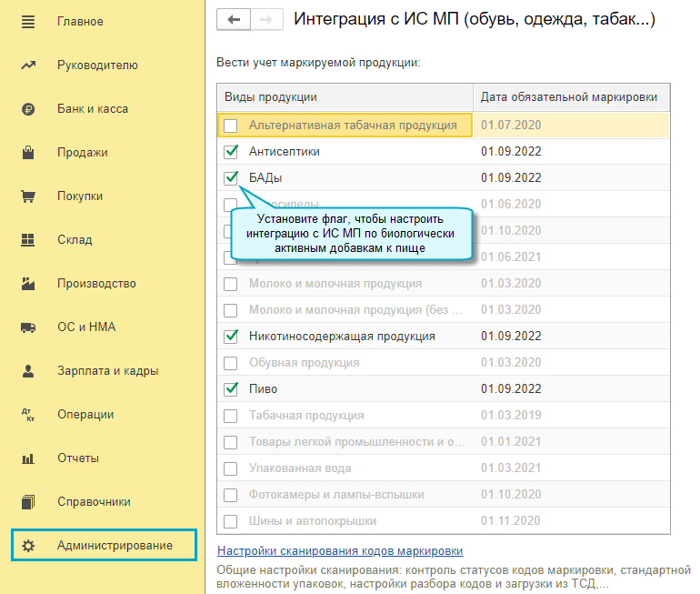The width and height of the screenshot is (700, 594).
Task: Click the gear icon for Администрирование
Action: tap(28, 545)
